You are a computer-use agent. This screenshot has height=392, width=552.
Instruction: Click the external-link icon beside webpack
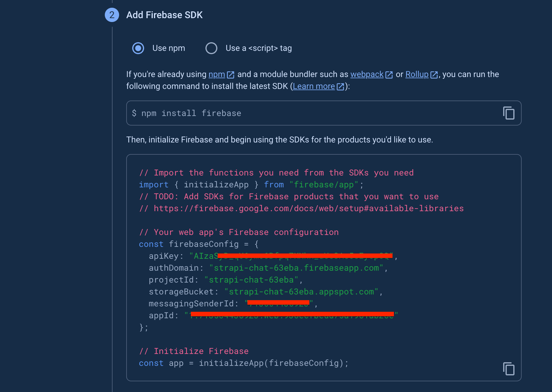pyautogui.click(x=389, y=75)
